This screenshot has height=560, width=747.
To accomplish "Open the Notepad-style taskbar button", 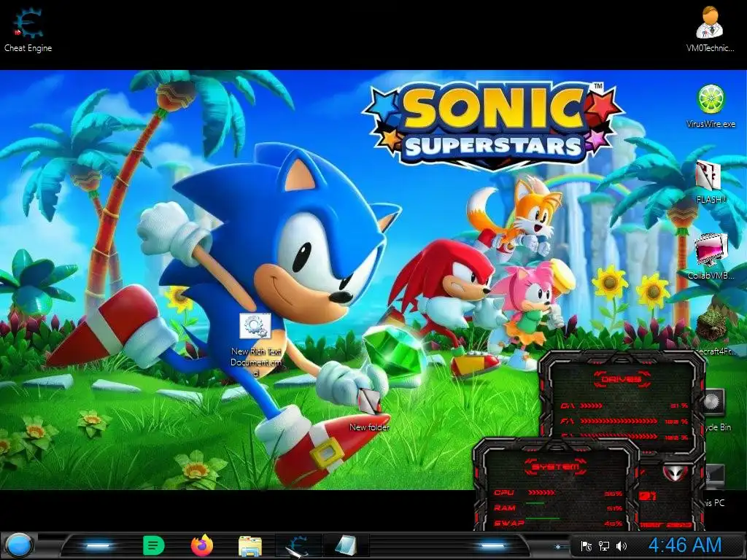I will tap(346, 545).
